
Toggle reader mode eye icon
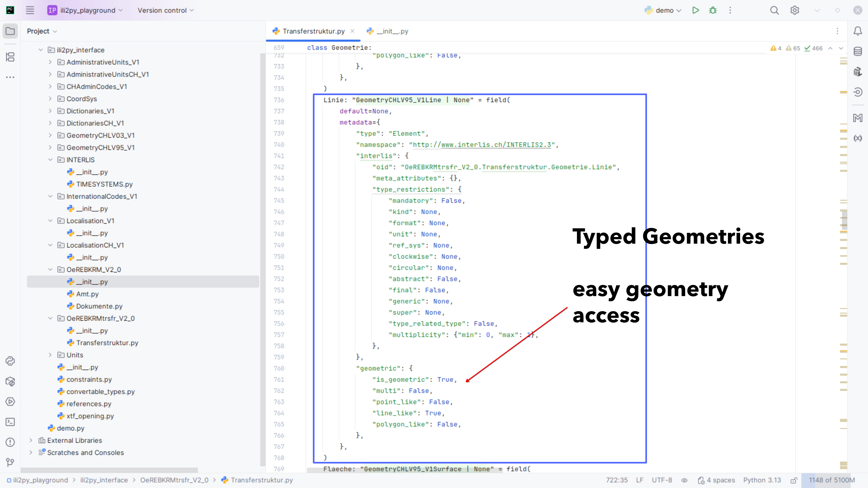click(684, 480)
